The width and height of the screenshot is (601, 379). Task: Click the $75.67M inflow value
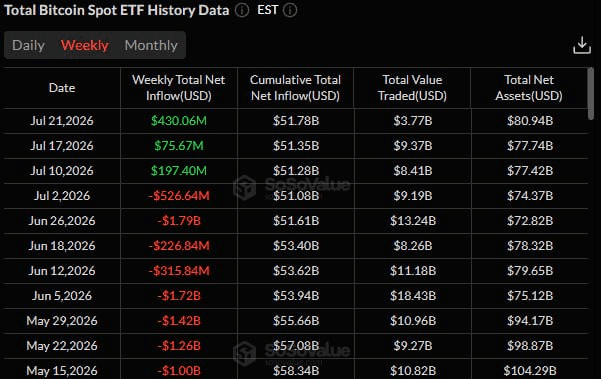179,146
